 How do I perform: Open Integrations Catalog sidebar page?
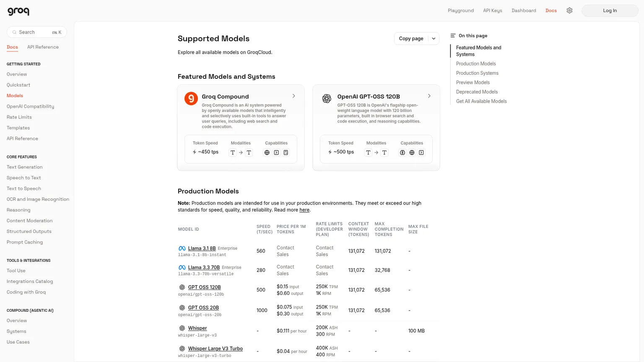coord(30,282)
